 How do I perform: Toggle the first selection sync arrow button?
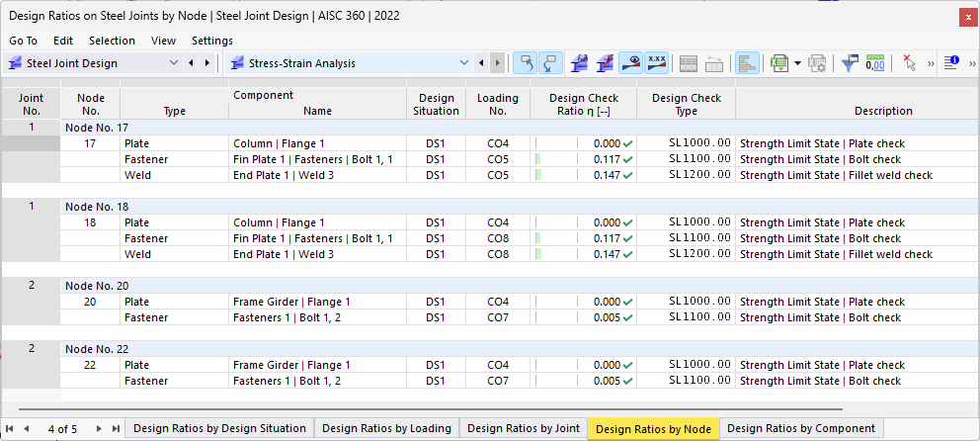[526, 63]
